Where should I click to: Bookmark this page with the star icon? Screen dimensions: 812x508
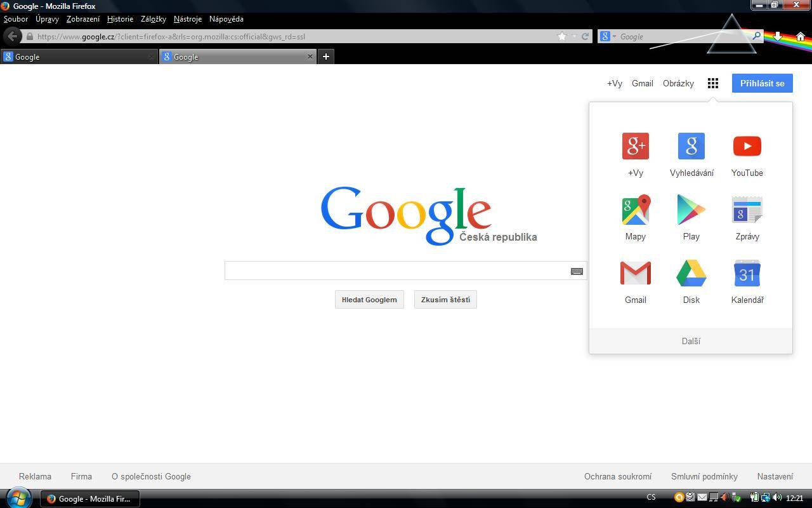click(562, 36)
